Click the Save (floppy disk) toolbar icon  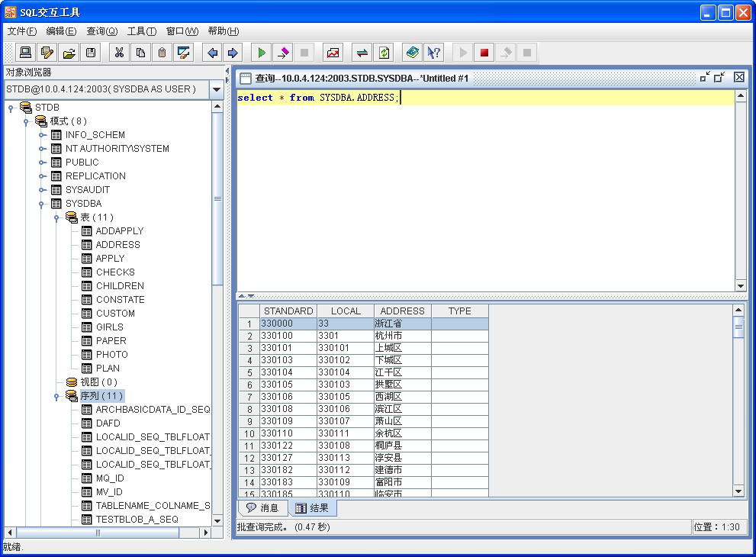(x=91, y=53)
